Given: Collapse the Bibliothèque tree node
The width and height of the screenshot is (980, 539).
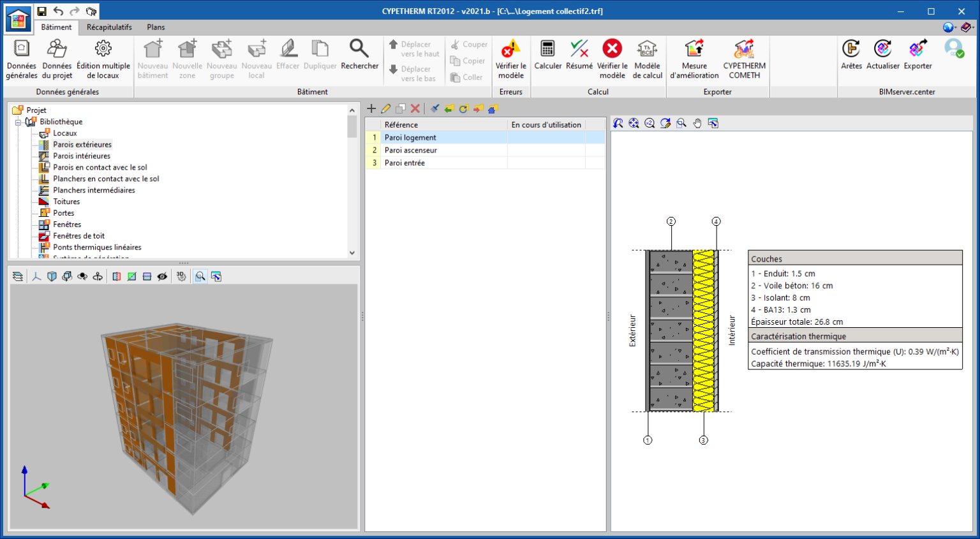Looking at the screenshot, I should pyautogui.click(x=19, y=122).
